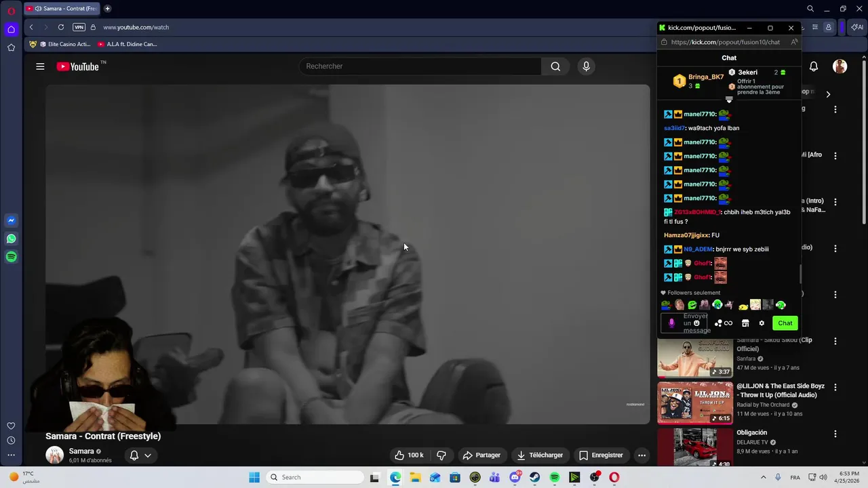Save video with Enregistrer button
The width and height of the screenshot is (868, 488).
tap(601, 455)
